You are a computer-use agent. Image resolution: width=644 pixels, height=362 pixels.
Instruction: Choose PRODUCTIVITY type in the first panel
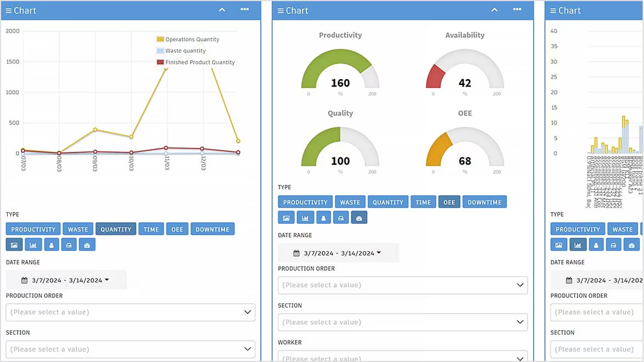[33, 229]
